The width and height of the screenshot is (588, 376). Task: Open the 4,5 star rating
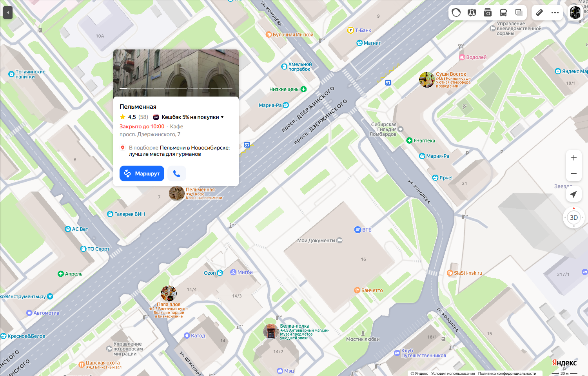[x=128, y=117]
